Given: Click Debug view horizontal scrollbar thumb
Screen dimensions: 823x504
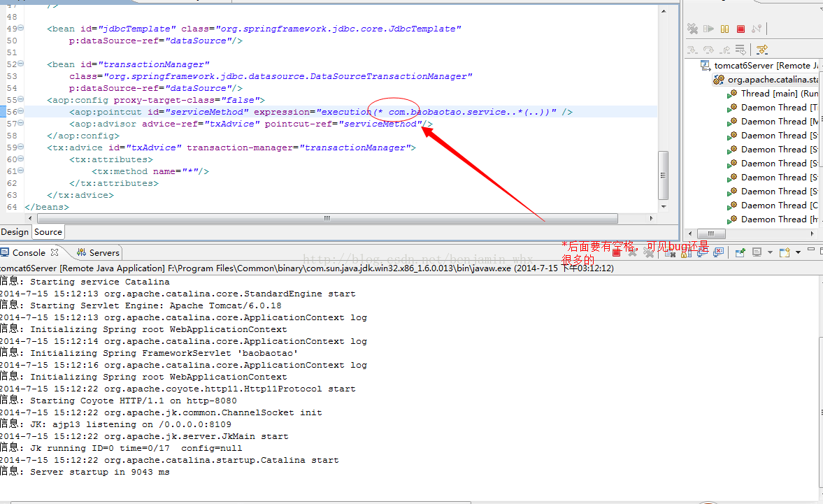Looking at the screenshot, I should point(710,233).
